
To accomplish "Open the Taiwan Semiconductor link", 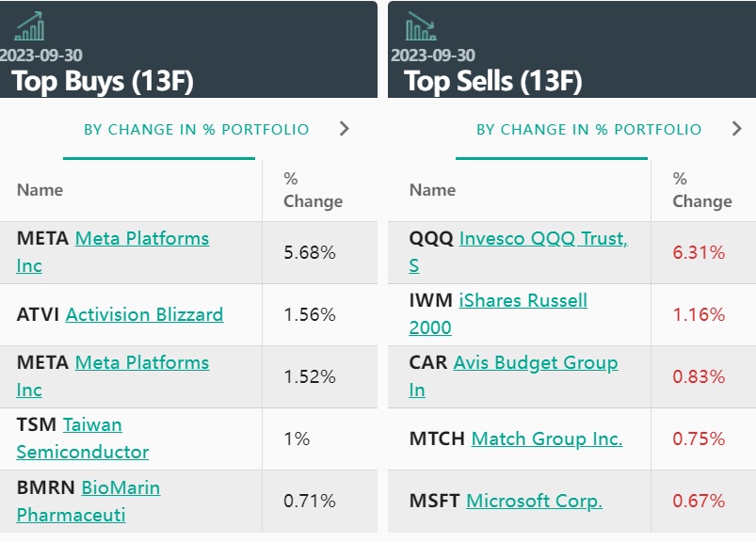I will 92,425.
